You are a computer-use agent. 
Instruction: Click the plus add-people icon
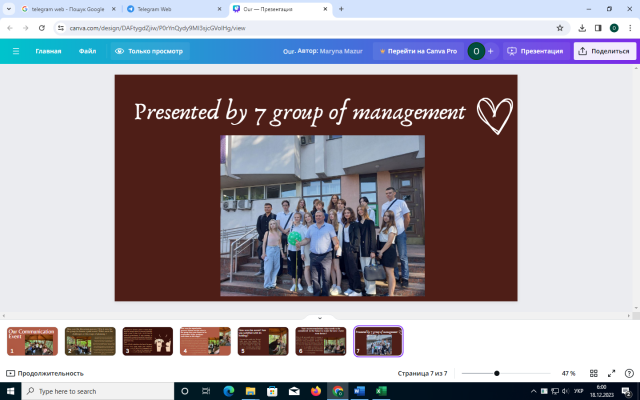[491, 51]
